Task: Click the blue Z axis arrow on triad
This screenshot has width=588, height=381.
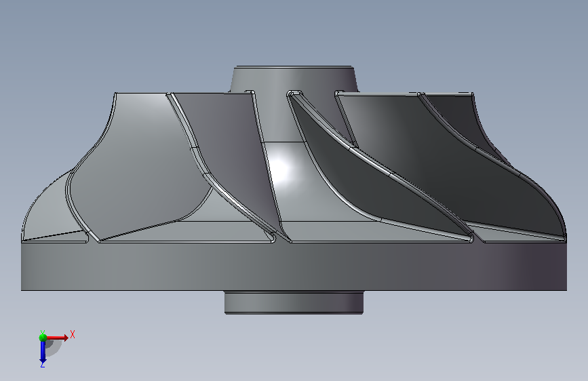Action: click(x=43, y=353)
